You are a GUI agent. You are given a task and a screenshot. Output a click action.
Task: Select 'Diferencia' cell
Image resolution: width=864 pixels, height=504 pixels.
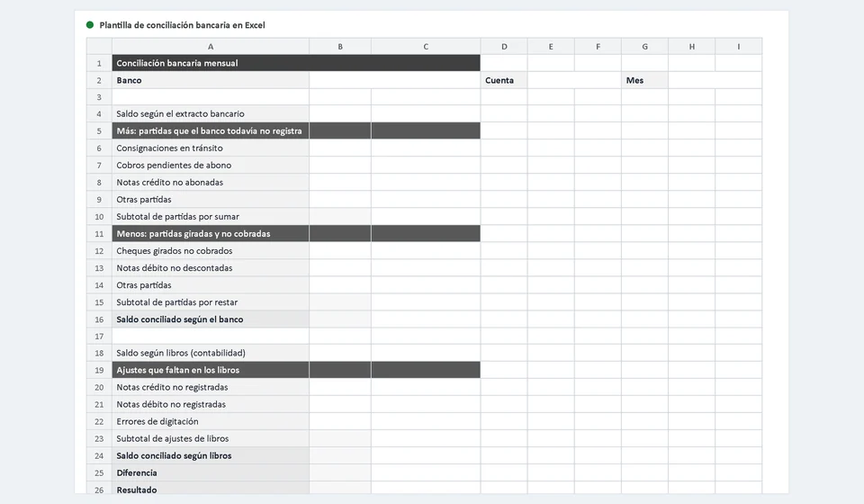(x=211, y=472)
